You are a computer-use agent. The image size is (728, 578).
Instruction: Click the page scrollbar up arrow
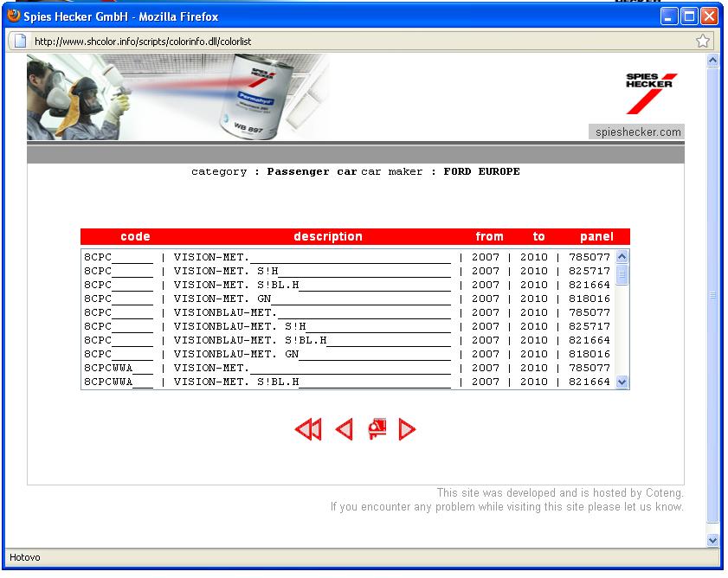pos(712,61)
